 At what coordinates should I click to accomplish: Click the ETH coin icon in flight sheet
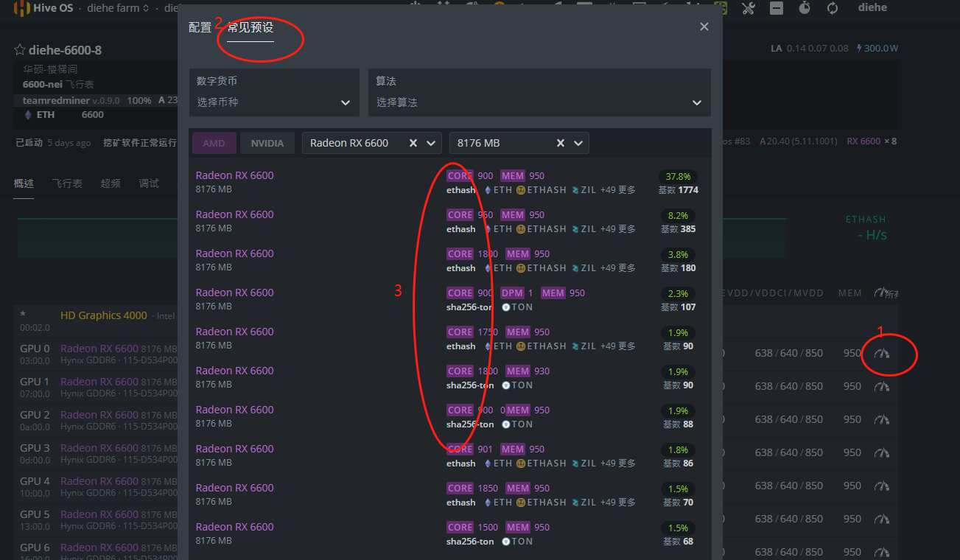click(29, 115)
